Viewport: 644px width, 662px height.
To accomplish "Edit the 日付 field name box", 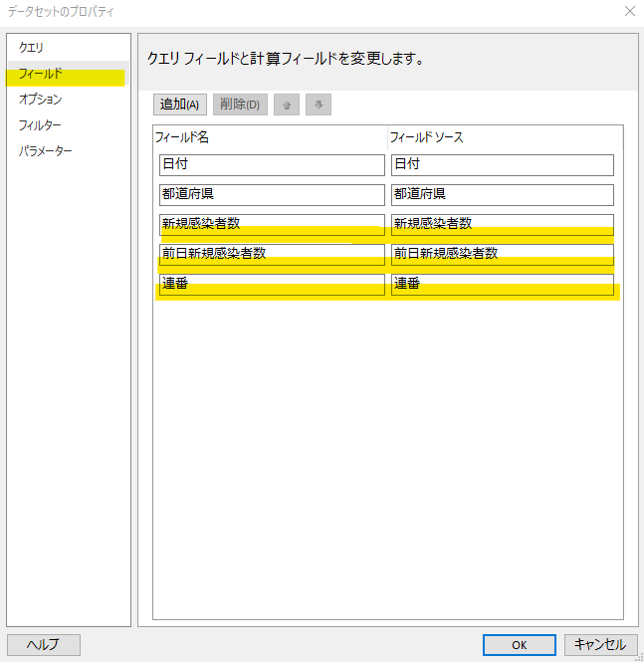I will 272,165.
